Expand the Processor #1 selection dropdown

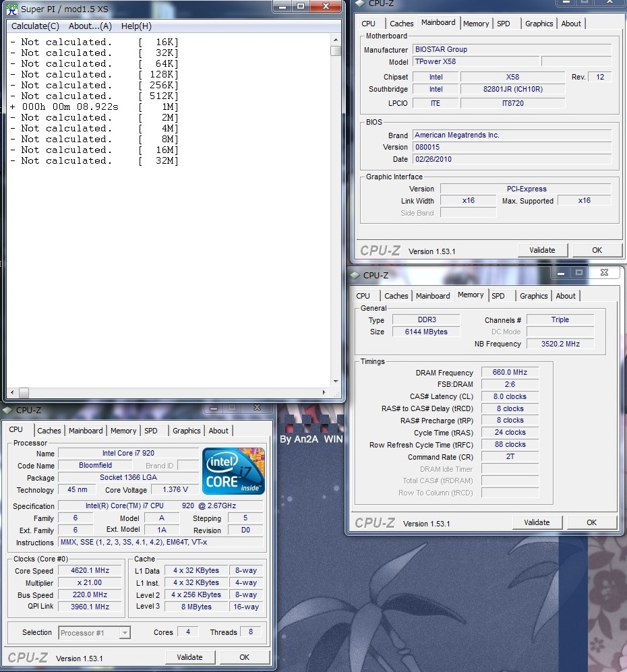click(x=125, y=633)
